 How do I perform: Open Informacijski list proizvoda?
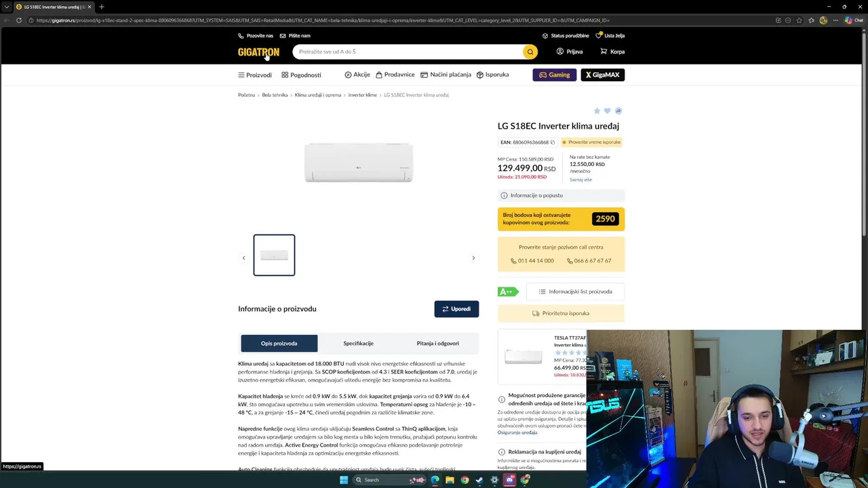tap(575, 291)
